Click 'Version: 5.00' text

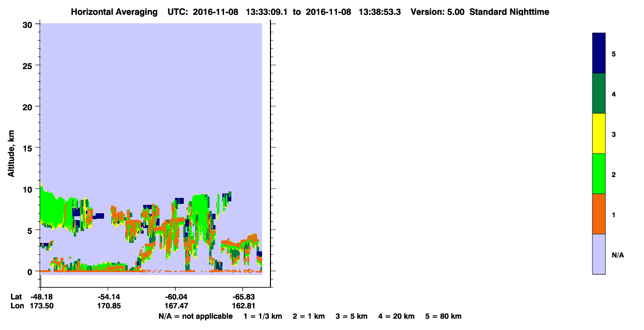tap(437, 12)
